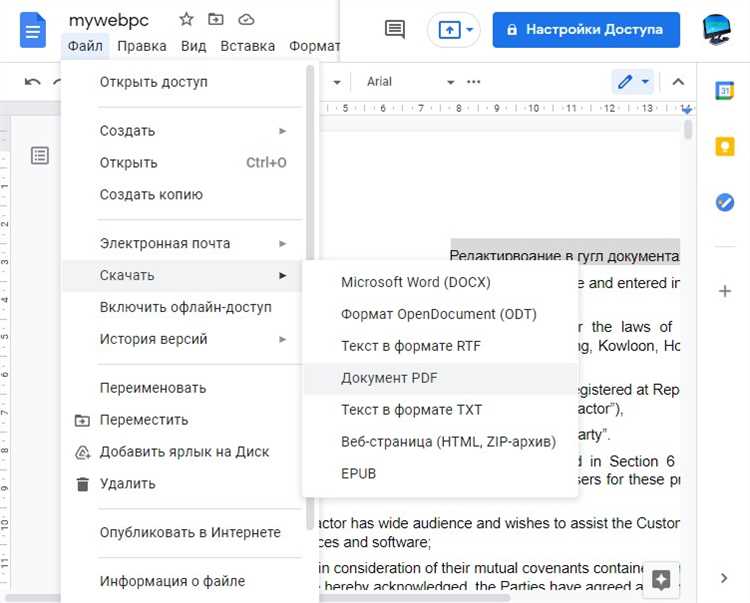Open the user account avatar
The width and height of the screenshot is (750, 603).
(717, 30)
